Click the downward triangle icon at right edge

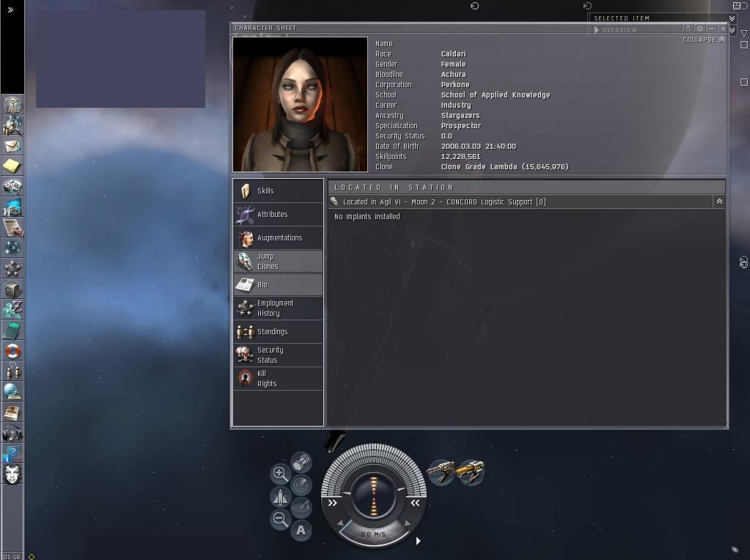click(x=744, y=34)
